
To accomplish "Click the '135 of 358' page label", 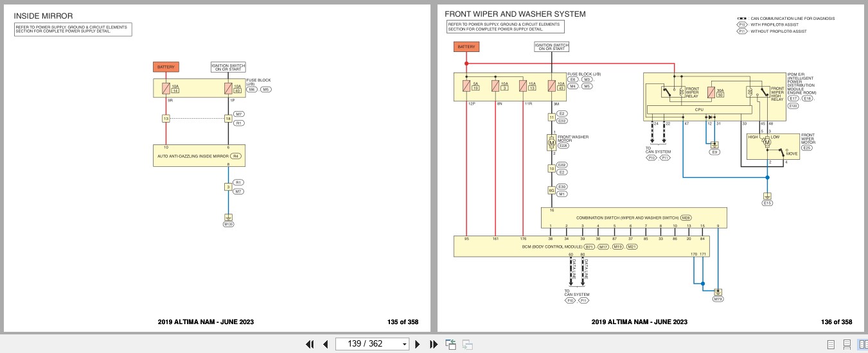I will pyautogui.click(x=403, y=322).
